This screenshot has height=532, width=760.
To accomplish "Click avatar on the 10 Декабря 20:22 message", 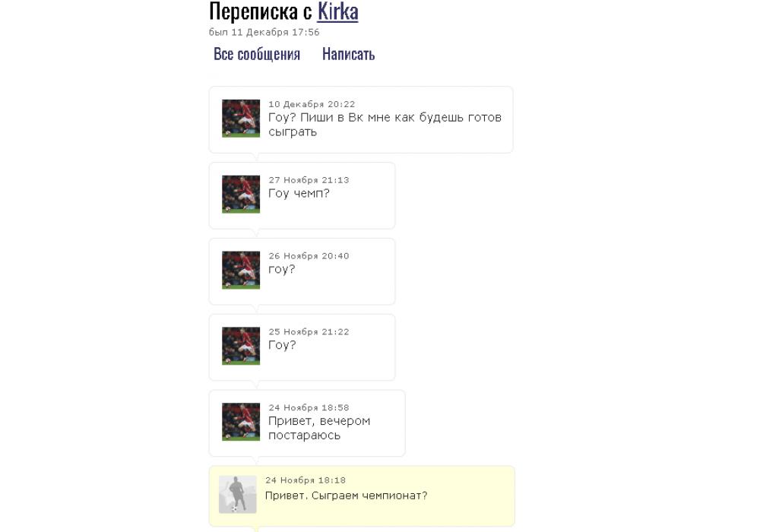I will click(241, 119).
